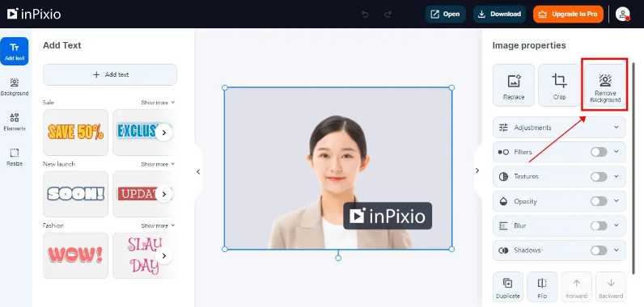The image size is (644, 307).
Task: Click the Open button
Action: tap(445, 14)
